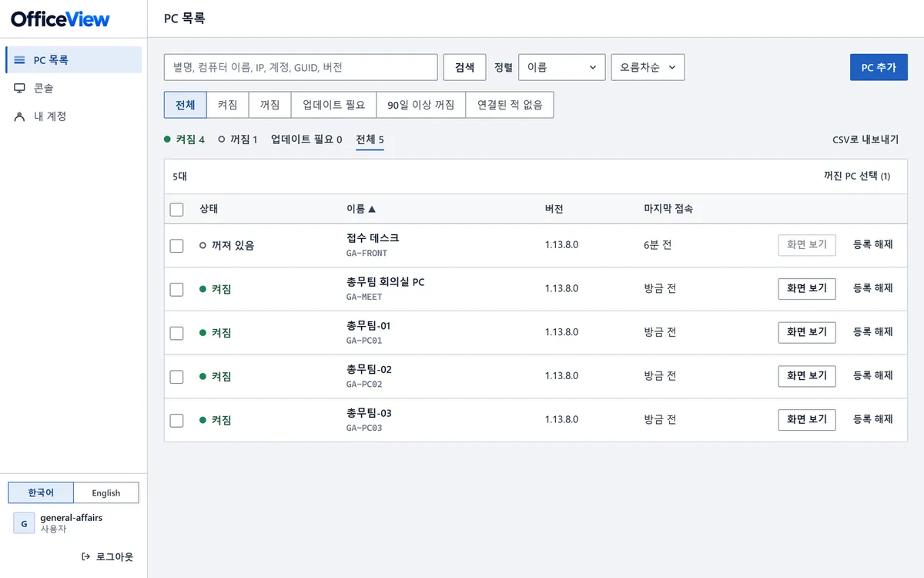This screenshot has height=578, width=924.
Task: Select the 연결된 적 없음 filter tab
Action: tap(510, 105)
